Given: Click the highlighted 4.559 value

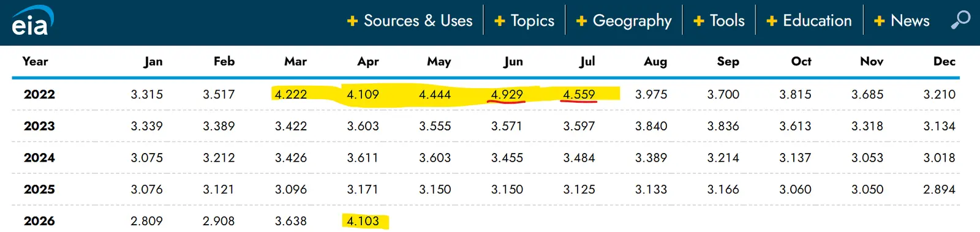Looking at the screenshot, I should [579, 94].
